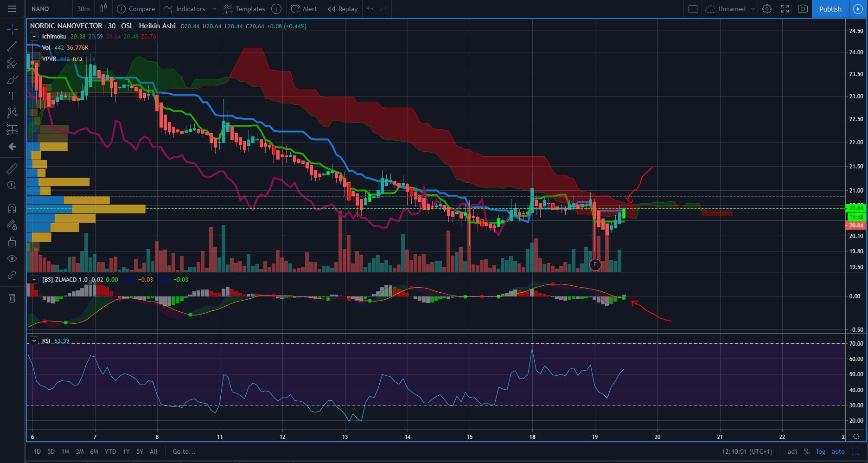Click the Ichimoku indicator label
Viewport: 868px width, 463px height.
pyautogui.click(x=54, y=36)
